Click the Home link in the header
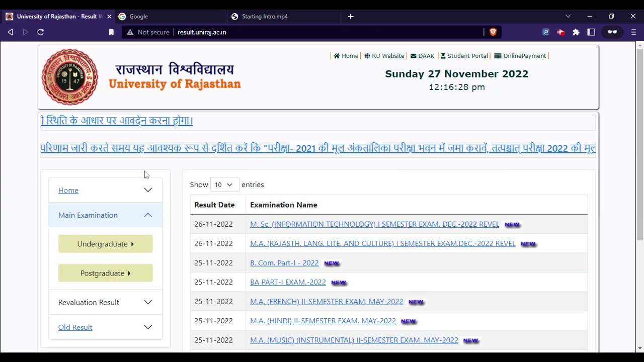The height and width of the screenshot is (362, 644). 346,56
